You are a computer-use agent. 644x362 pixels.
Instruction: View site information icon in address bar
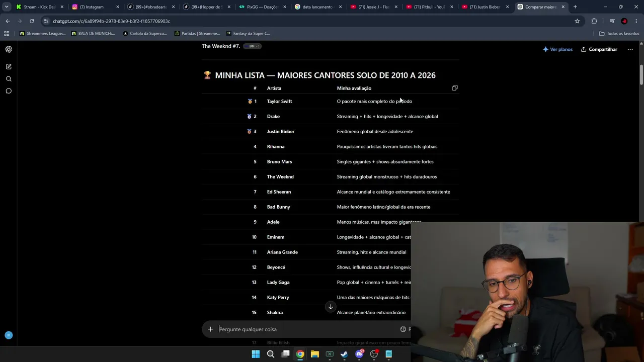point(46,21)
